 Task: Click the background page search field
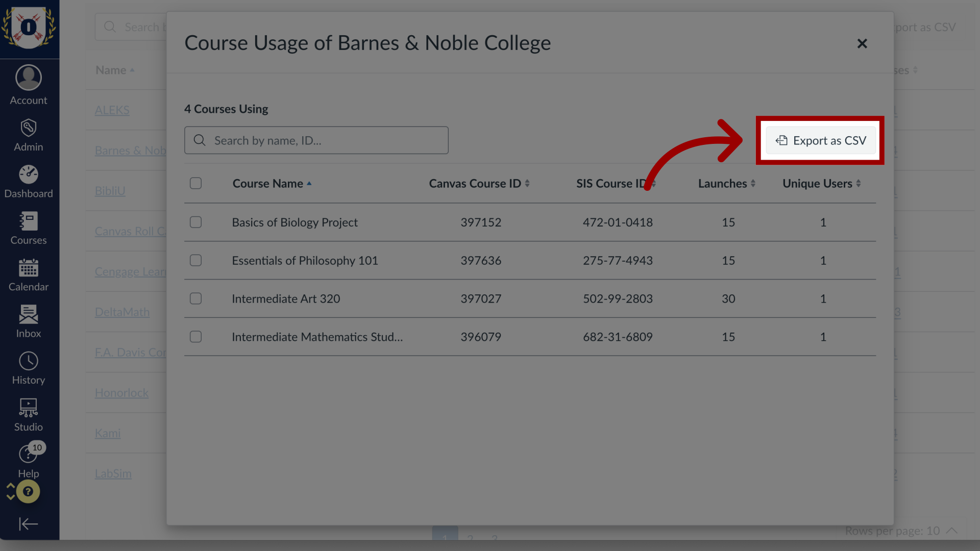131,27
